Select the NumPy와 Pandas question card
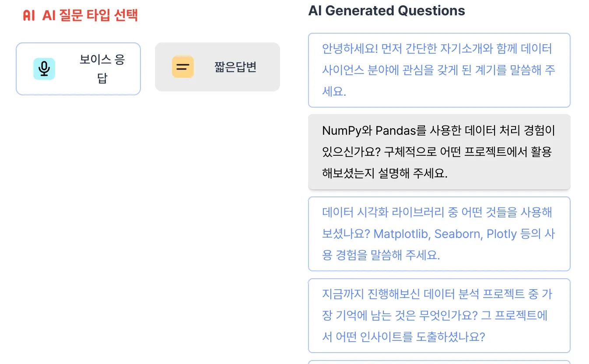This screenshot has height=364, width=589. coord(439,152)
